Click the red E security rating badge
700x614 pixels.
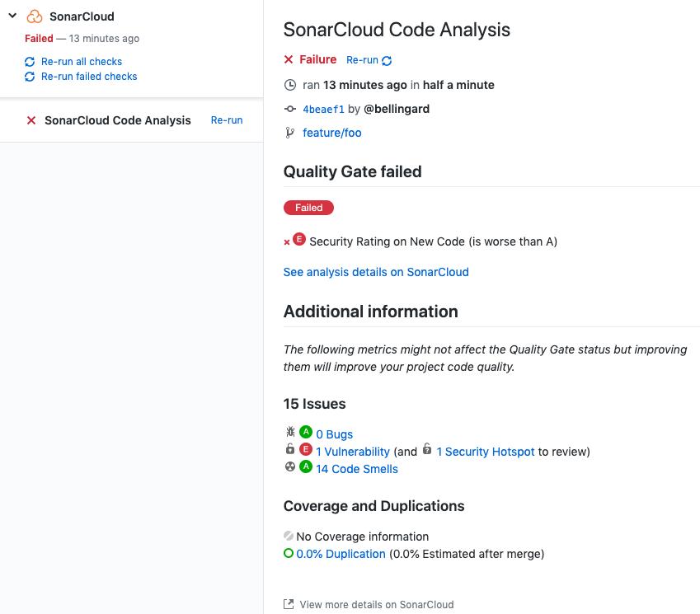coord(299,239)
